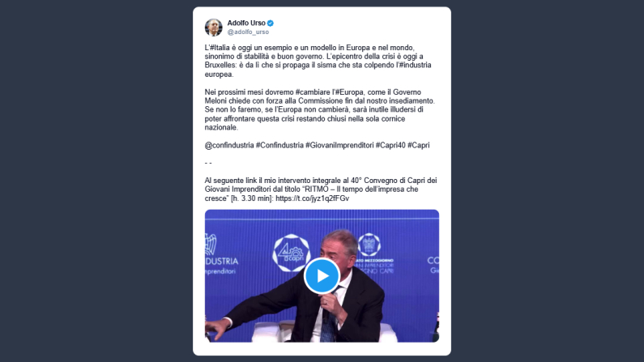Click the Confindustria logo in video
This screenshot has height=362, width=644.
pyautogui.click(x=221, y=255)
